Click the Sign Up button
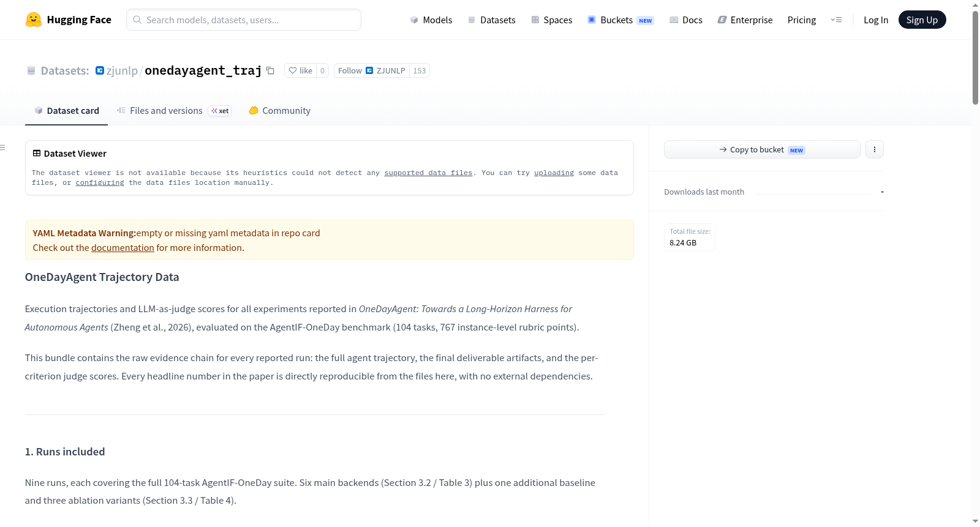 click(922, 20)
